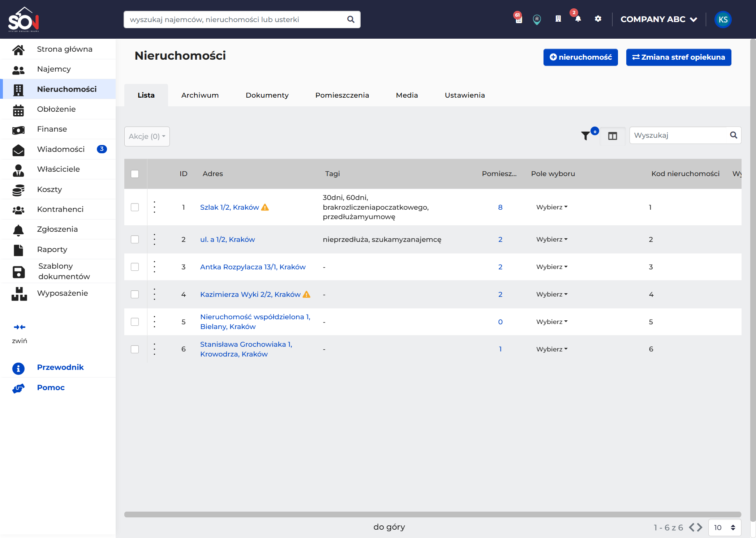Screen dimensions: 756x538
Task: Click the do góry link
Action: pyautogui.click(x=389, y=527)
